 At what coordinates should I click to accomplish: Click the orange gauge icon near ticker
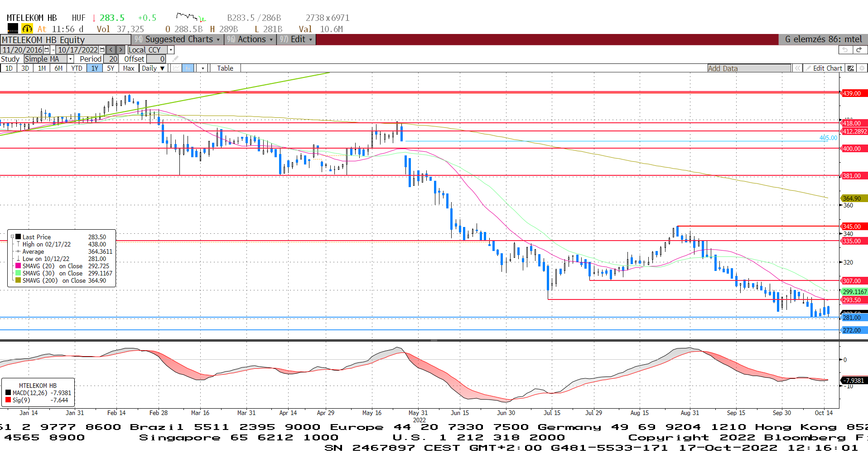pyautogui.click(x=27, y=29)
